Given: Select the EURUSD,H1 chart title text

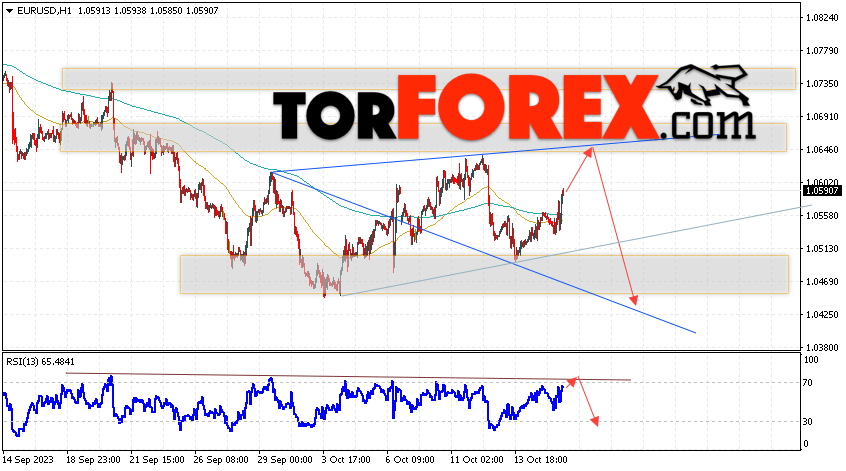Looking at the screenshot, I should (44, 11).
